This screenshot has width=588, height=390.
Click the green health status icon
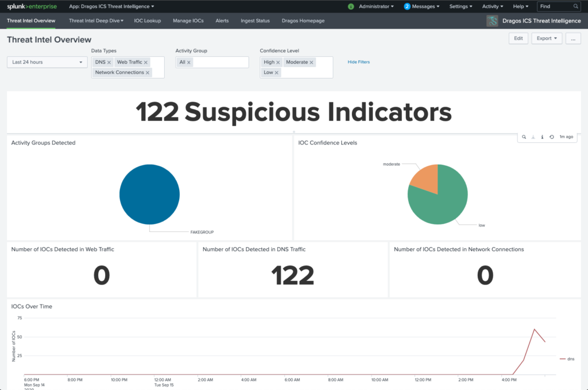pyautogui.click(x=351, y=6)
